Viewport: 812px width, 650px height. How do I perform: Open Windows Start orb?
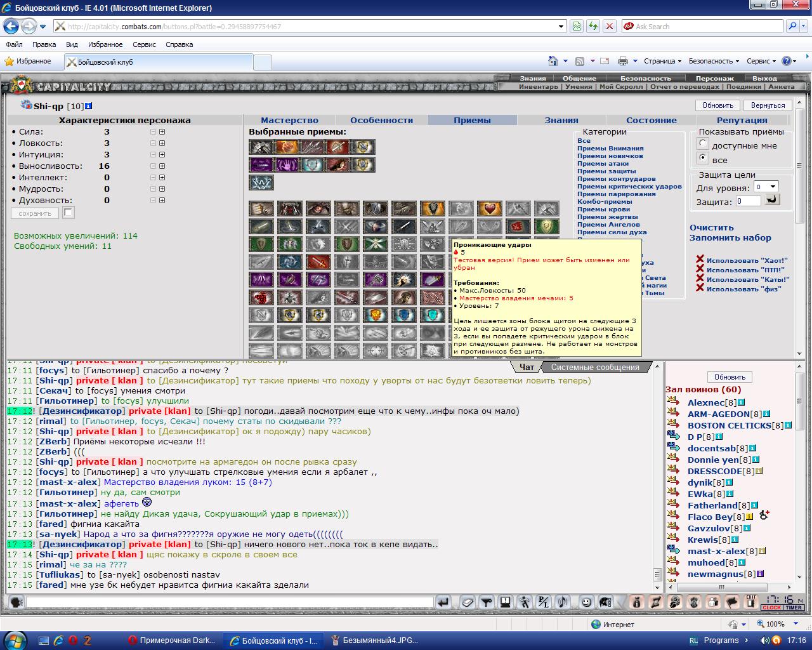15,640
